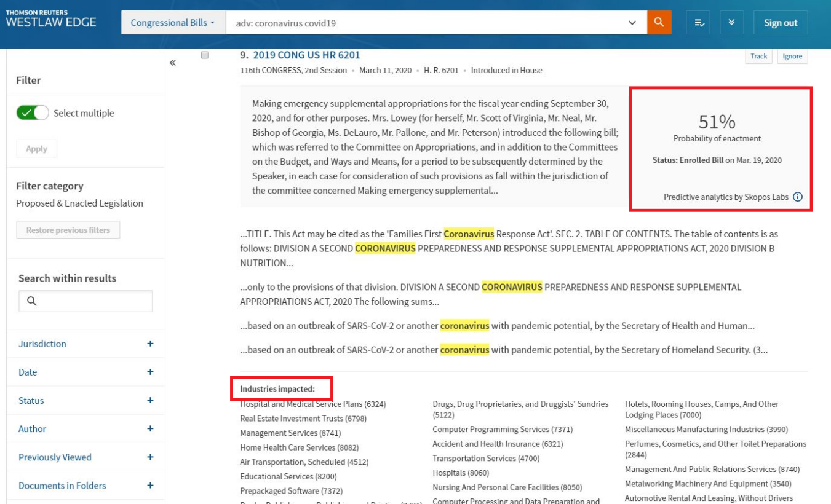Click the orange search magnifier button
This screenshot has width=831, height=504.
click(x=659, y=23)
